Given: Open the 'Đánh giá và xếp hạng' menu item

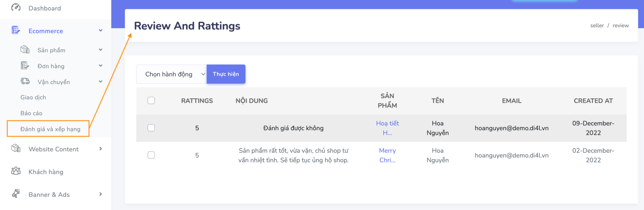Looking at the screenshot, I should coord(50,129).
